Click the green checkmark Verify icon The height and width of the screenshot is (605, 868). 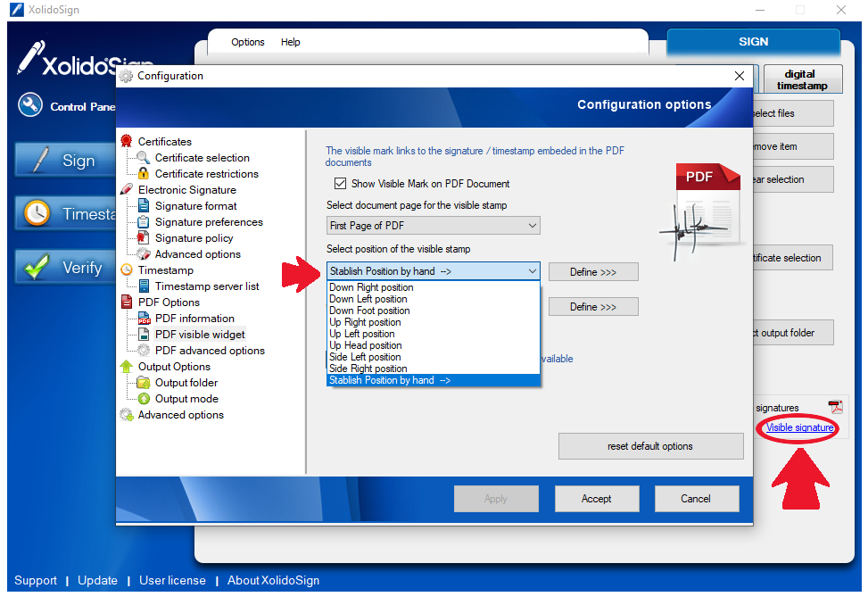tap(37, 267)
